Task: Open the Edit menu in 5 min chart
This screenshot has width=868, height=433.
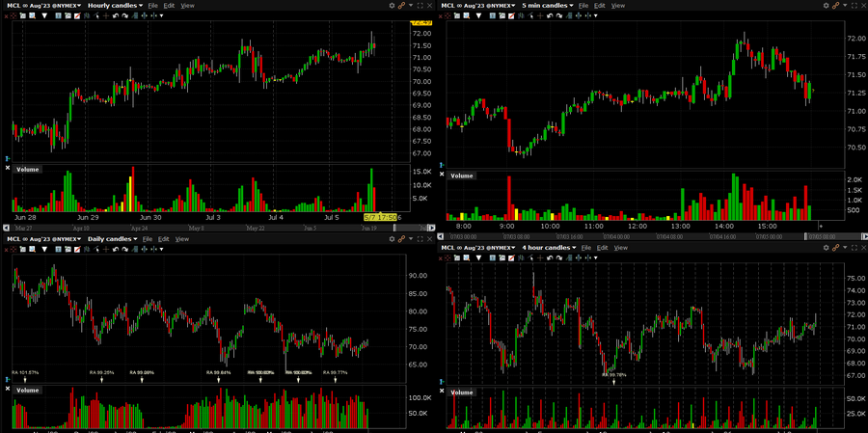Action: point(598,5)
